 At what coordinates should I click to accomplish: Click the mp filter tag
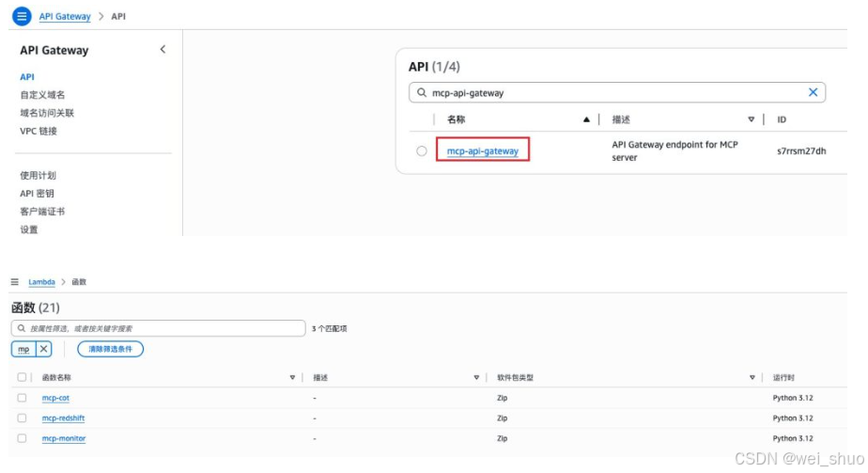point(23,349)
